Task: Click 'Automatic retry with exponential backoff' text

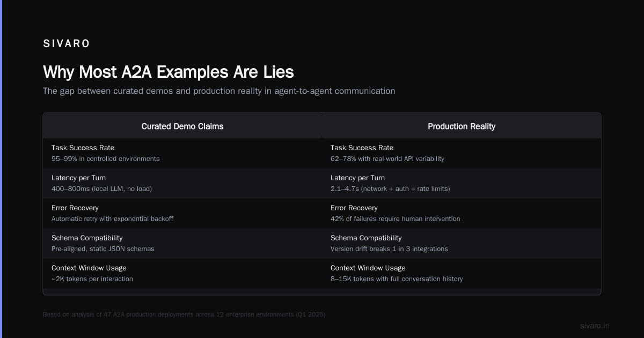Action: (112, 219)
